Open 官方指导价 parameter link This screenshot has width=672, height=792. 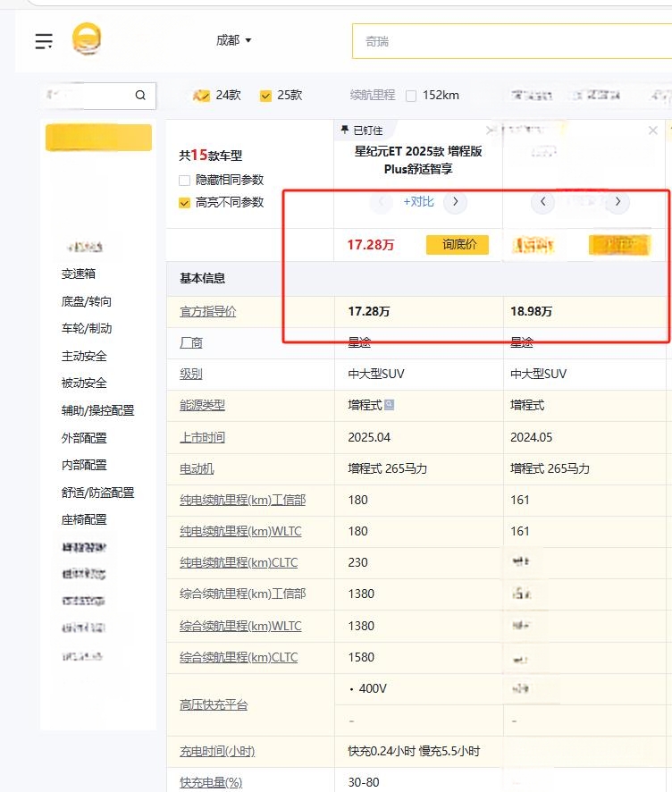[208, 312]
